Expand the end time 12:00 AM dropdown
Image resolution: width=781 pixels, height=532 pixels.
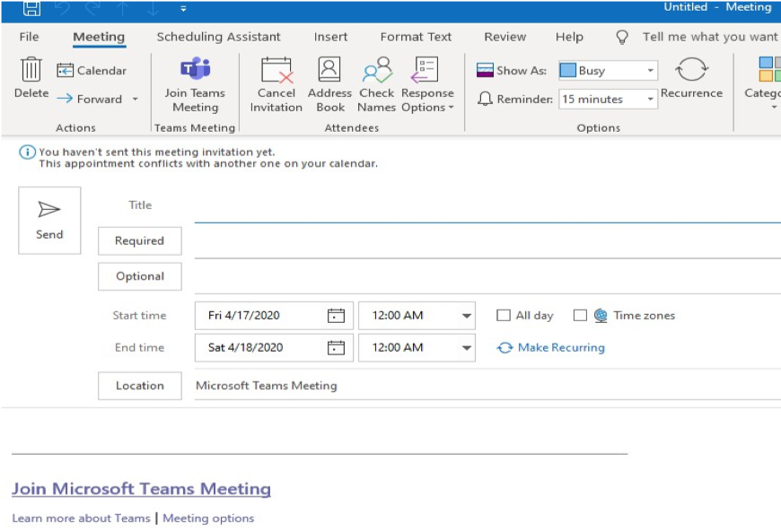coord(466,347)
